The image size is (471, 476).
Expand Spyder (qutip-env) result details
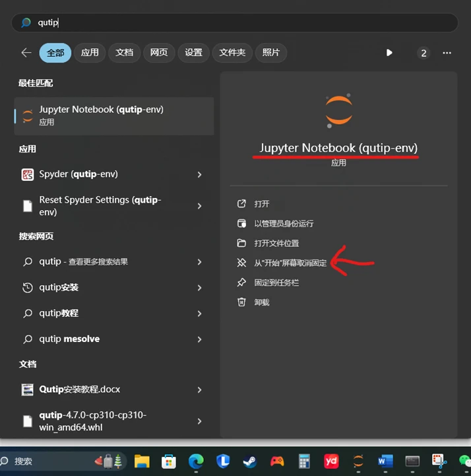click(x=199, y=174)
